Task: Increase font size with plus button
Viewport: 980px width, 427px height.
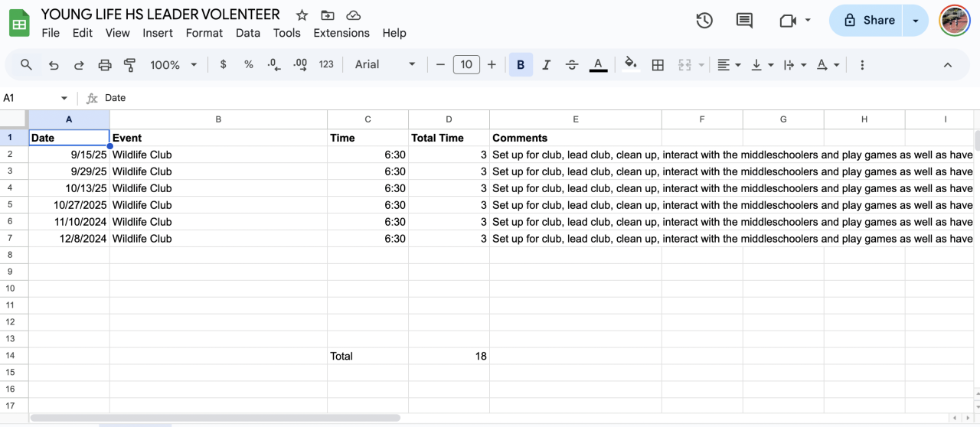Action: [492, 65]
